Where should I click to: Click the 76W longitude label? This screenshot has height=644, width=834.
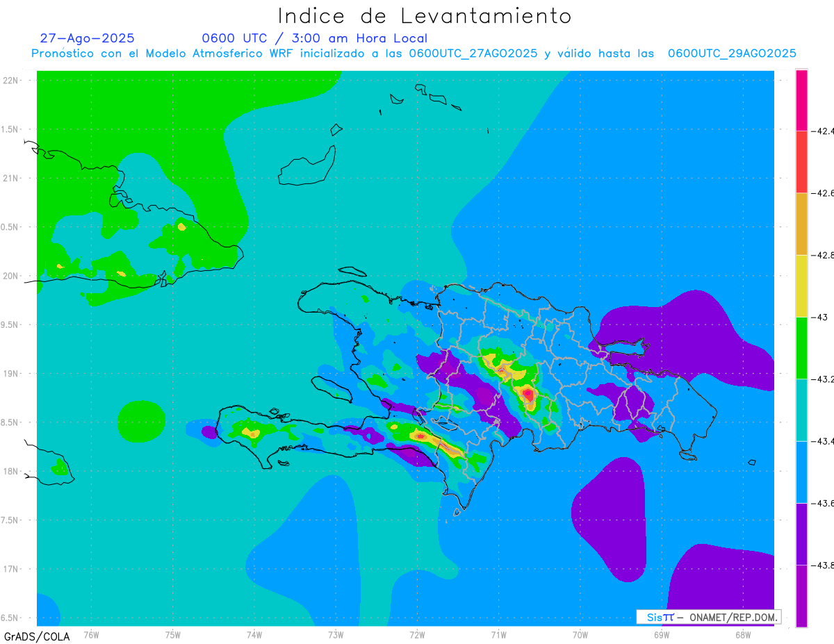pos(91,634)
